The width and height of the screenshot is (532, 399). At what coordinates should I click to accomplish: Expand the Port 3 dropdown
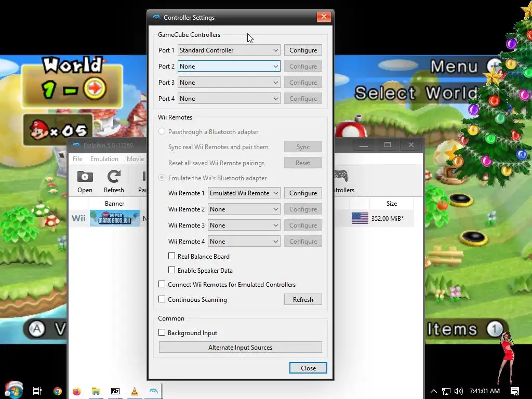pyautogui.click(x=229, y=83)
